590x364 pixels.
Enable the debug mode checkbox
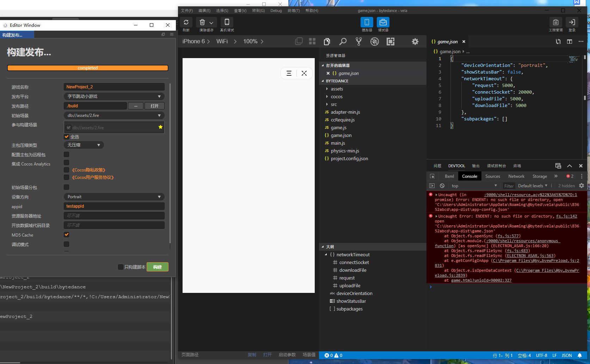[67, 244]
